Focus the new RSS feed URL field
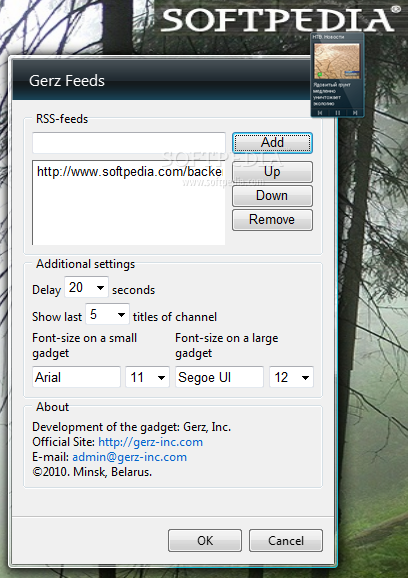Image resolution: width=408 pixels, height=578 pixels. pos(129,143)
